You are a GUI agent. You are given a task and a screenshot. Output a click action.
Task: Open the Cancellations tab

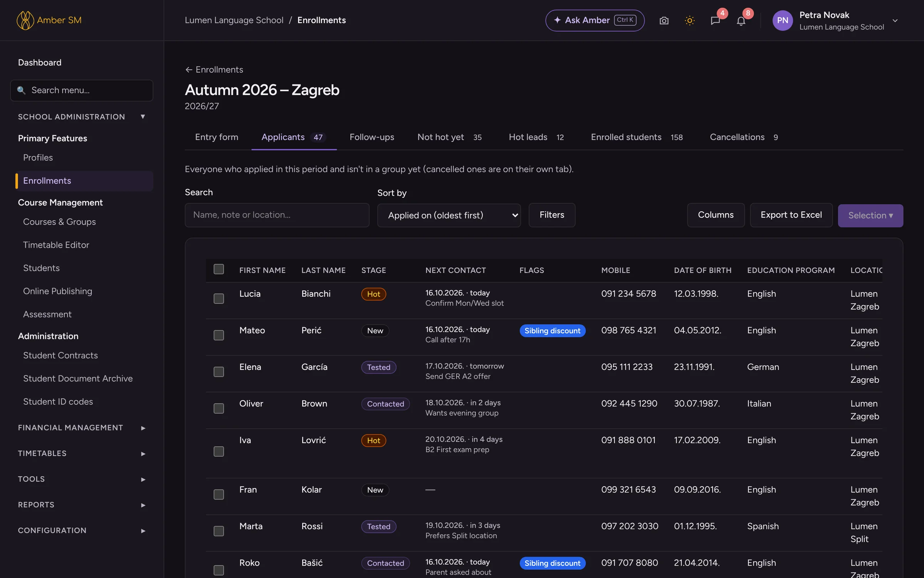pyautogui.click(x=744, y=137)
